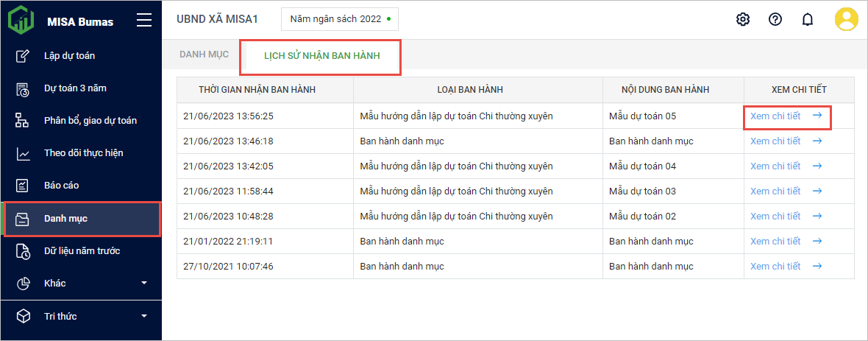Collapse sidebar with the hamburger menu icon

[144, 21]
